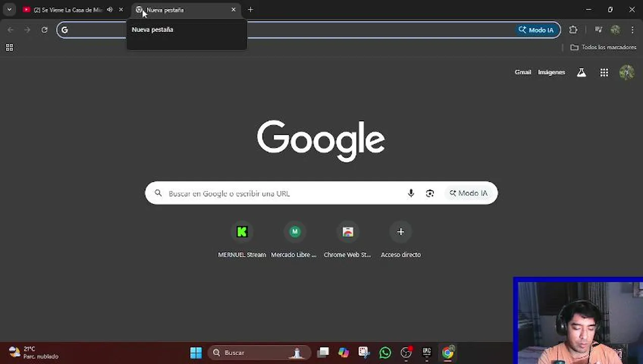Select the Nueva pestaña tab
This screenshot has width=643, height=364.
tap(185, 10)
